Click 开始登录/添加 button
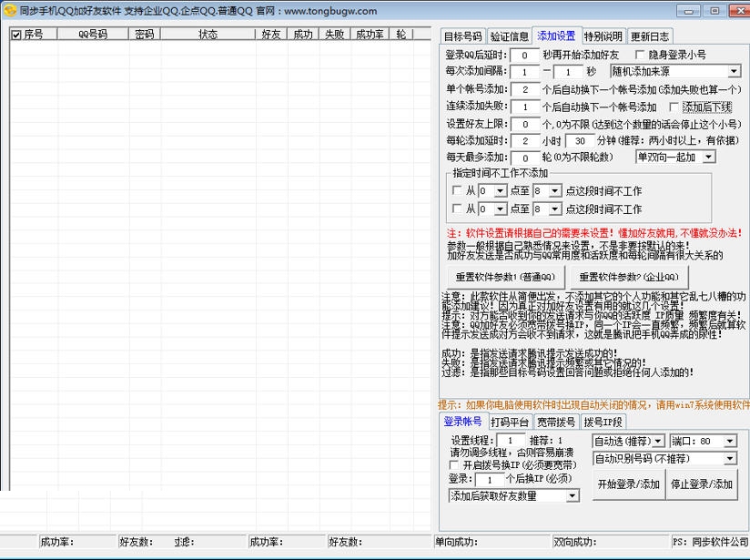 pos(629,484)
